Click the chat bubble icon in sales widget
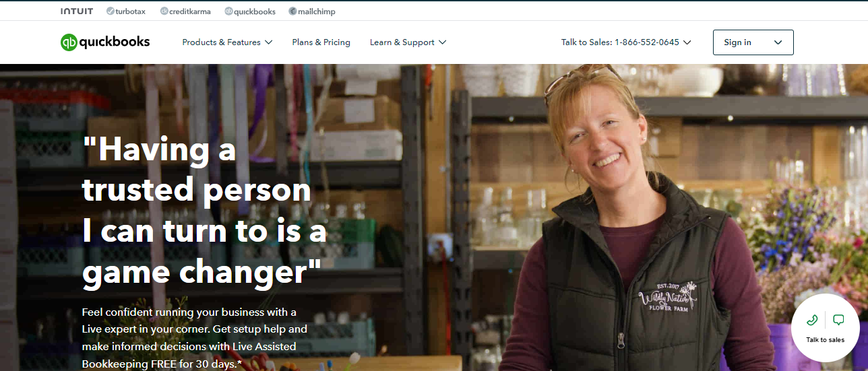Viewport: 868px width, 371px height. 838,320
